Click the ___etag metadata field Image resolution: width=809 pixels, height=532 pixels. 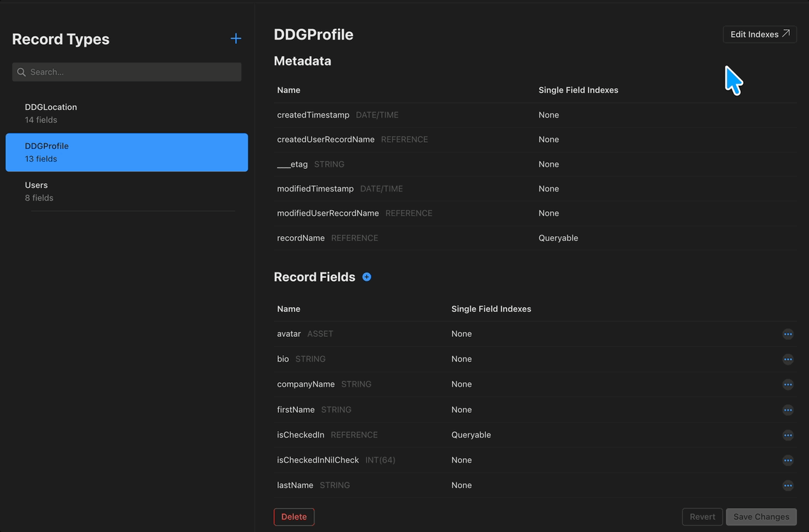click(x=292, y=165)
